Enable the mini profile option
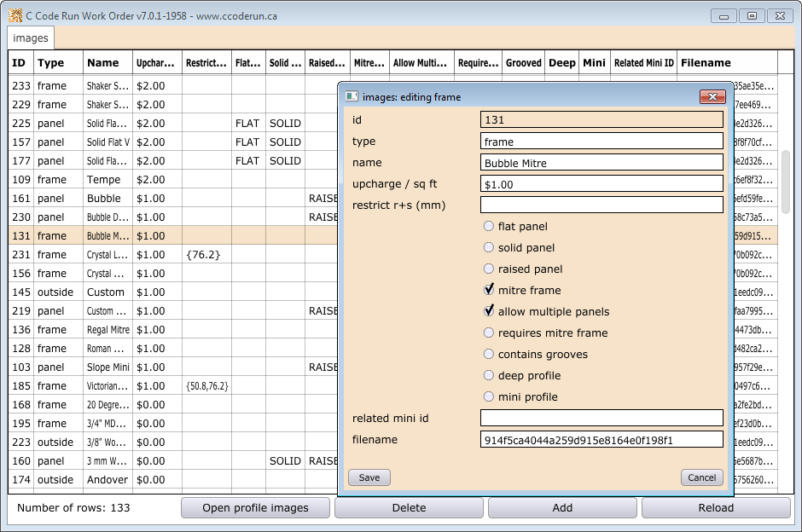Image resolution: width=802 pixels, height=532 pixels. [x=489, y=397]
